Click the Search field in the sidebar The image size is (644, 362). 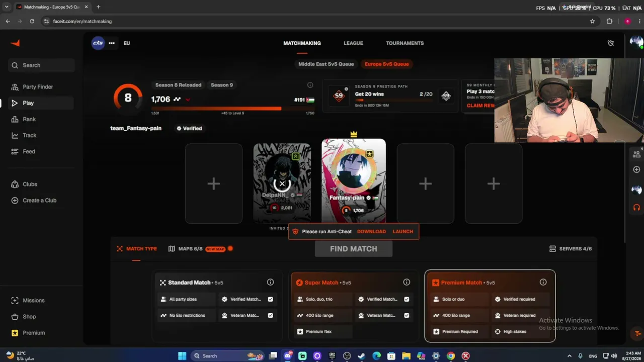click(42, 65)
